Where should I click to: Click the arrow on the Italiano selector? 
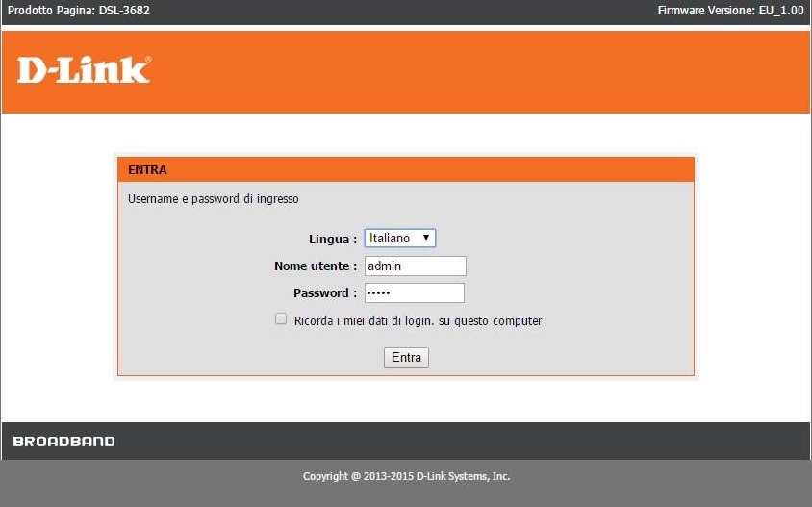tap(426, 239)
